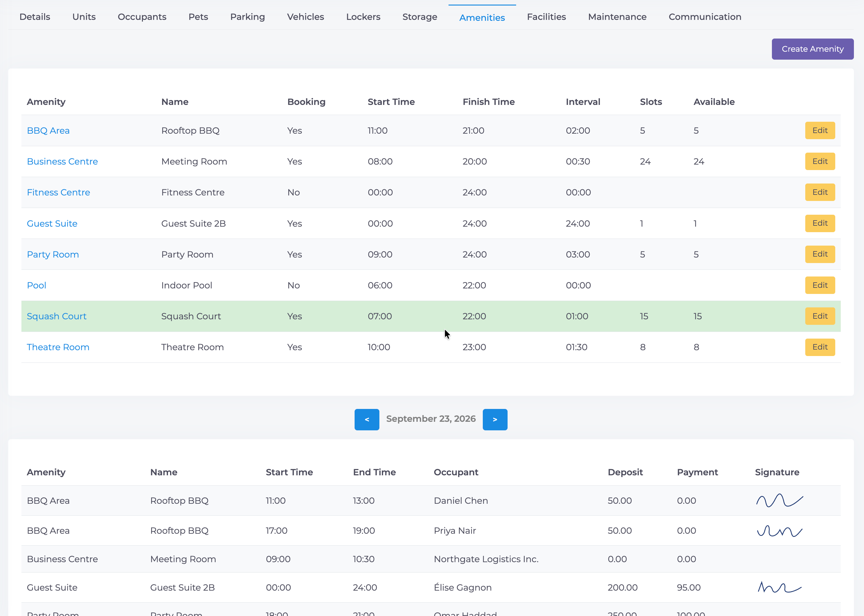The width and height of the screenshot is (864, 616).
Task: Select the Pets tab
Action: pyautogui.click(x=198, y=17)
